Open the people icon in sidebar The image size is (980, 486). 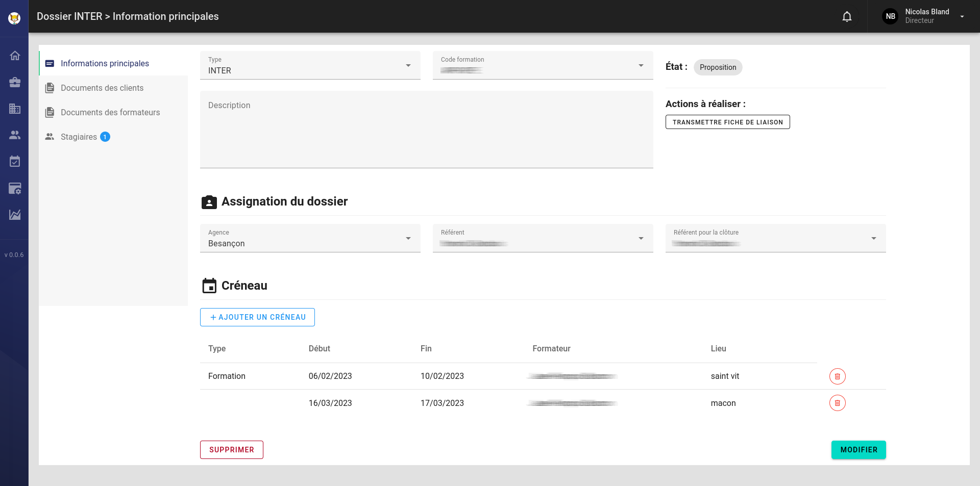pyautogui.click(x=15, y=135)
